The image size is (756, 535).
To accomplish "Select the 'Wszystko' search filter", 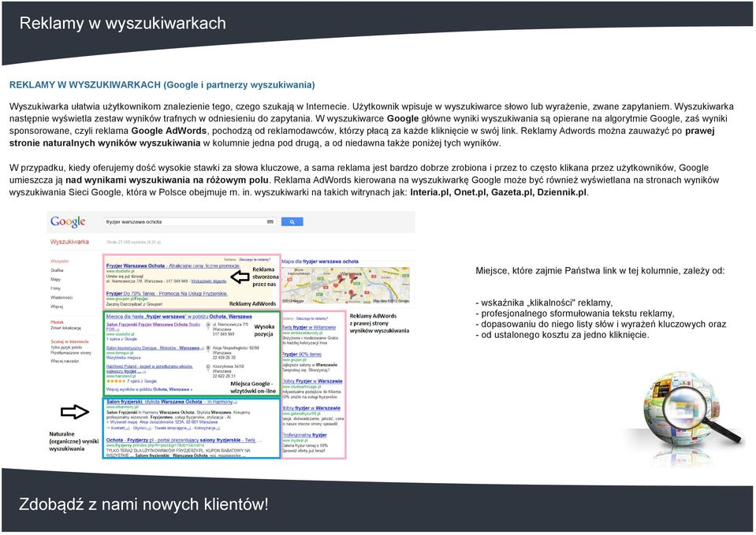I will 59,262.
